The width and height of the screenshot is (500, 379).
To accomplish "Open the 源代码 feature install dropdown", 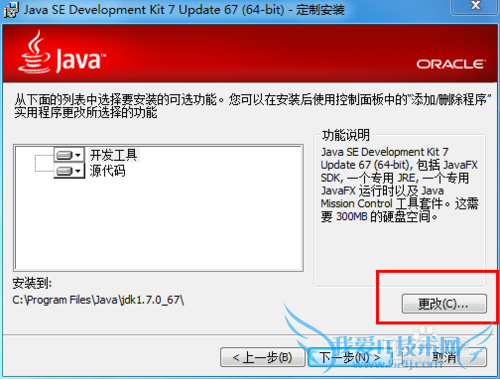I will tap(69, 171).
